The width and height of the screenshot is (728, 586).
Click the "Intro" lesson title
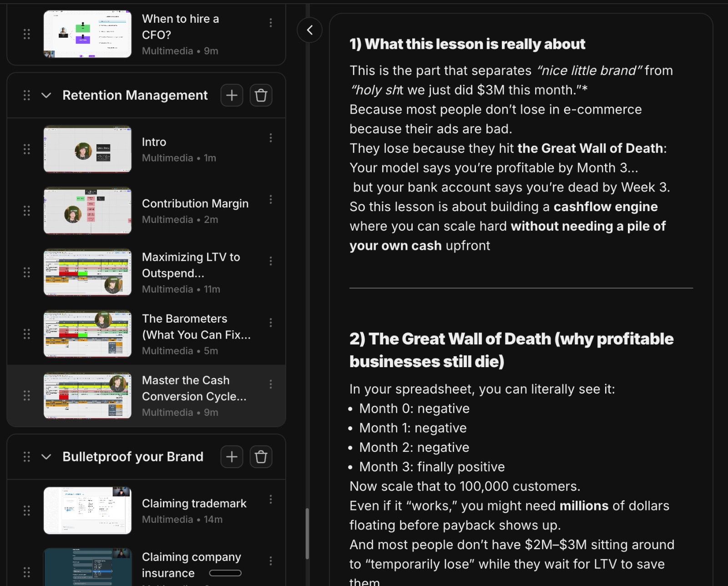(154, 142)
